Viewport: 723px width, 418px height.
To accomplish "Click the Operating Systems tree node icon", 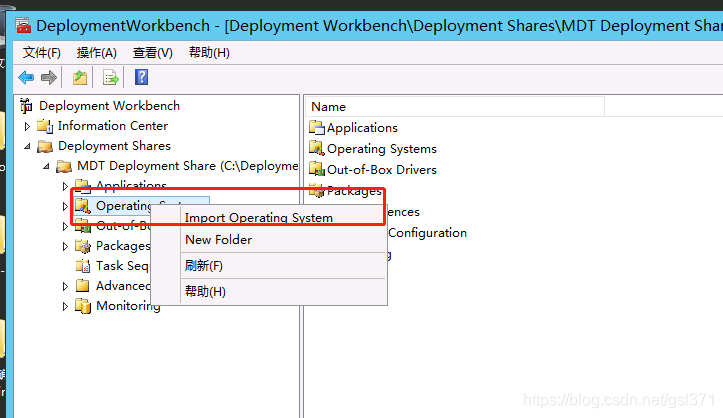I will 83,206.
